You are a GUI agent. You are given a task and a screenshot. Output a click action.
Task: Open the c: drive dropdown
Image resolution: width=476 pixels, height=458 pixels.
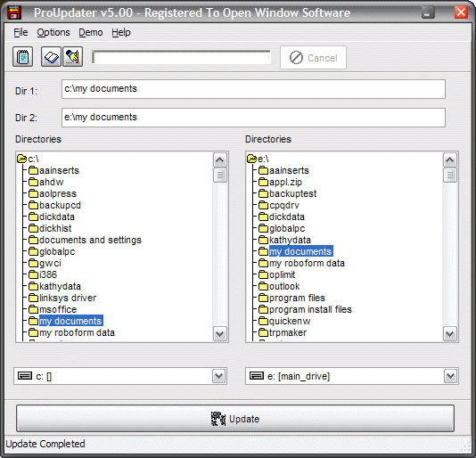pos(219,376)
